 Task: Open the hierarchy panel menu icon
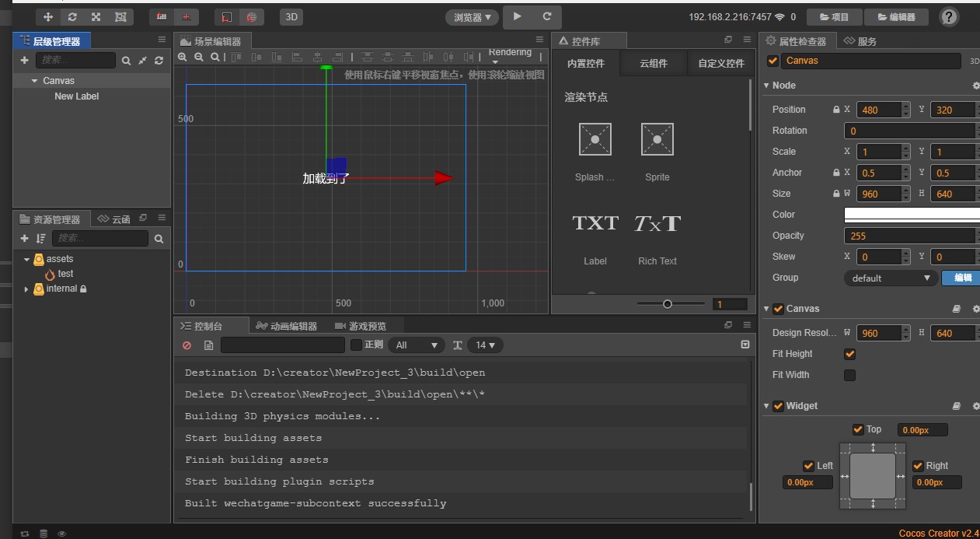[162, 40]
